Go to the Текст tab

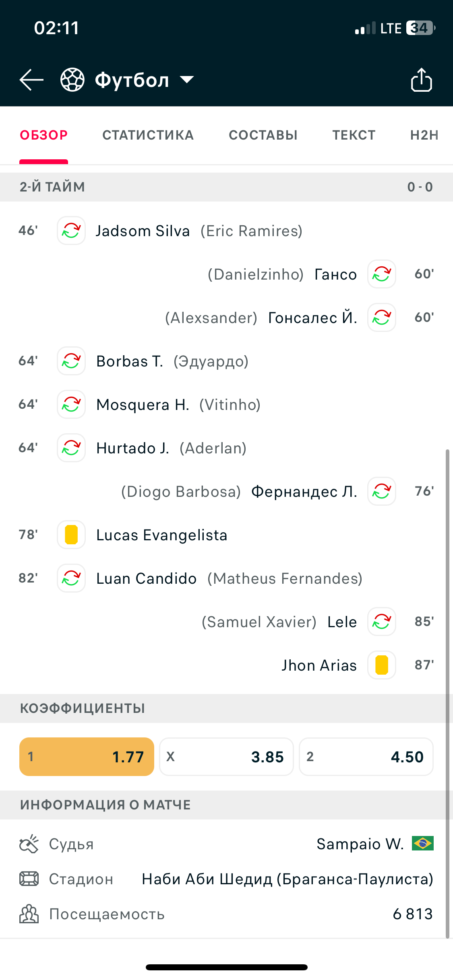[x=354, y=135]
